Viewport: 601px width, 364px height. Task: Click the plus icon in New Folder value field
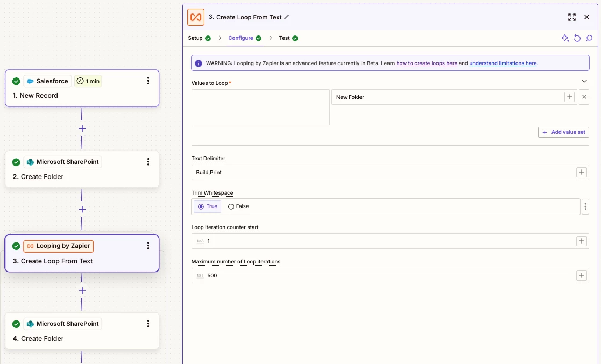coord(570,97)
